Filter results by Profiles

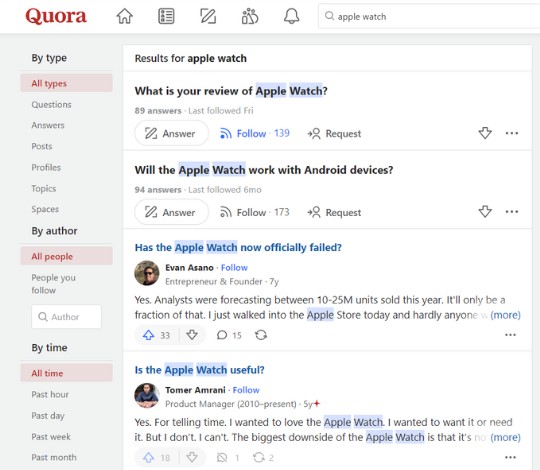46,167
